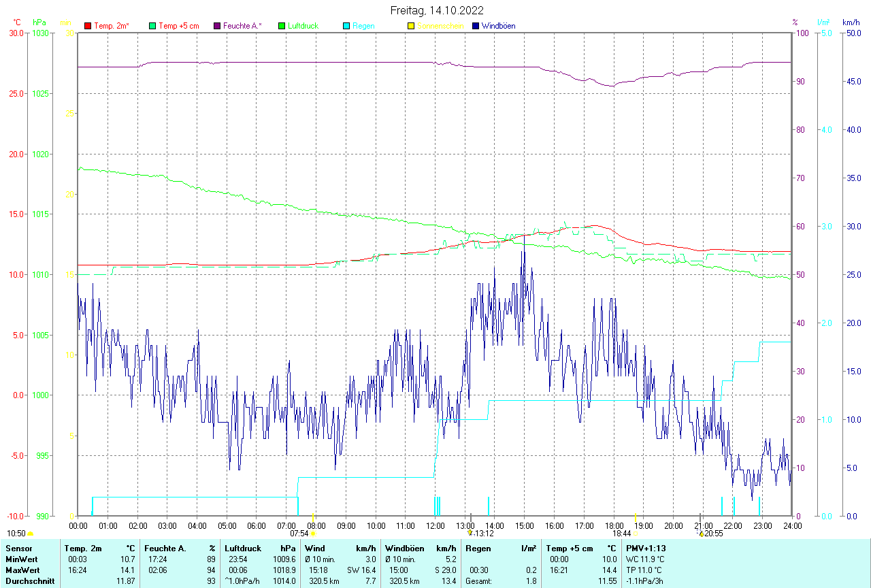Click the cyan Regen legend swatch
Image resolution: width=871 pixels, height=588 pixels.
[346, 26]
